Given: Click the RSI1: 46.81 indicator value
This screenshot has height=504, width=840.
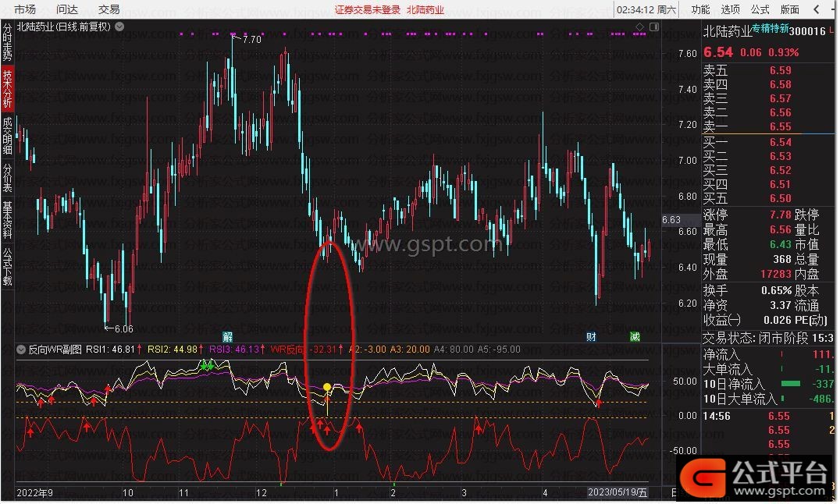Looking at the screenshot, I should click(110, 350).
